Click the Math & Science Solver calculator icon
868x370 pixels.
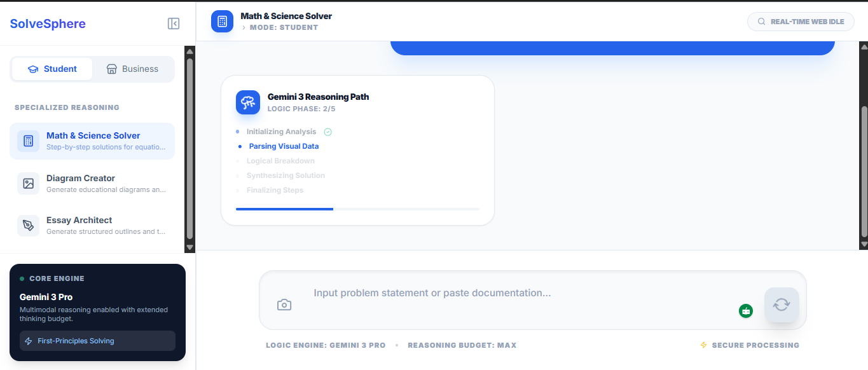pyautogui.click(x=28, y=141)
